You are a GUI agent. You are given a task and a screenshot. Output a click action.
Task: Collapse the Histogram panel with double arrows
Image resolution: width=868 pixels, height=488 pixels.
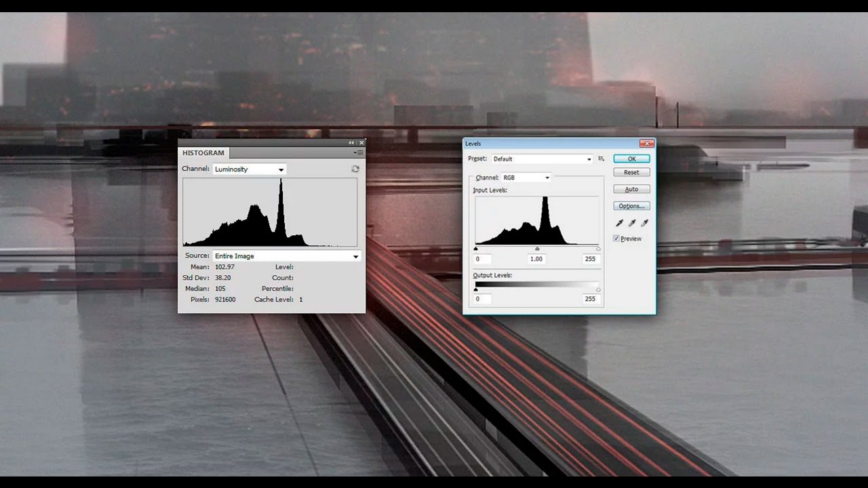coord(351,143)
